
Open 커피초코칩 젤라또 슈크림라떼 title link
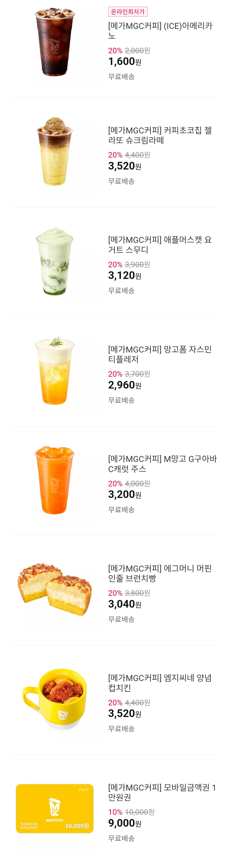tap(160, 135)
